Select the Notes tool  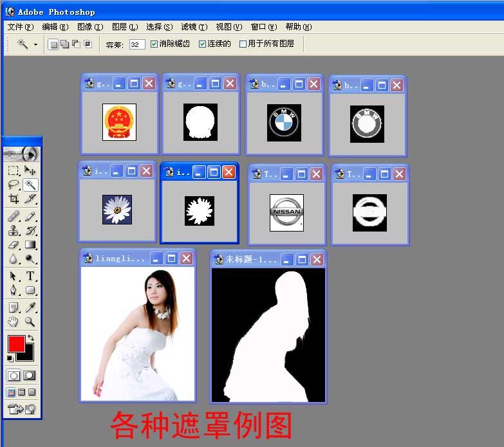tap(14, 307)
